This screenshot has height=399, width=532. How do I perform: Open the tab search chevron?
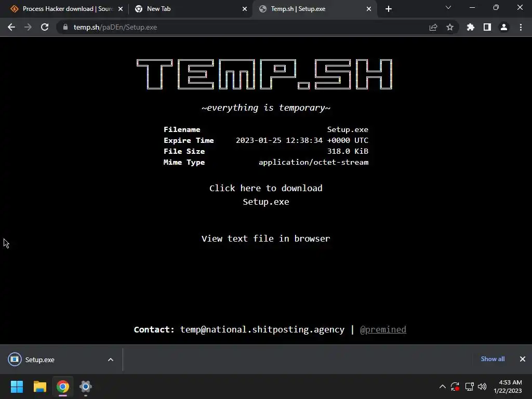(x=448, y=7)
